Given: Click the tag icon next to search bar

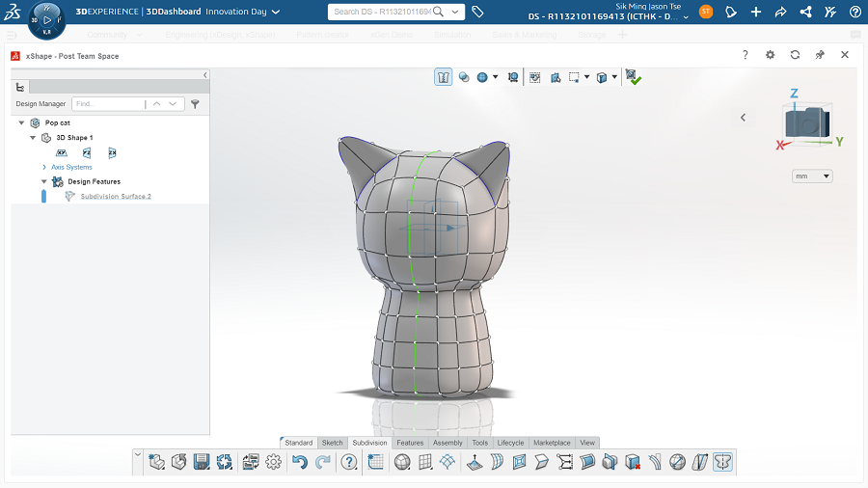Looking at the screenshot, I should [478, 12].
